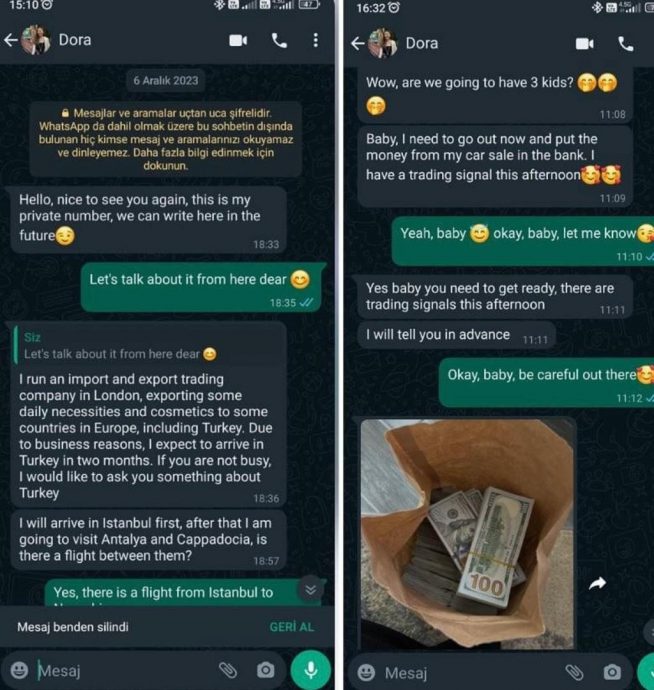The width and height of the screenshot is (654, 690).
Task: Forward the money bag photo
Action: pyautogui.click(x=597, y=584)
